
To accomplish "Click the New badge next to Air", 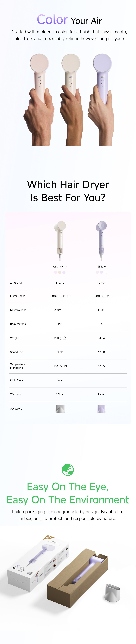I will point(62,267).
